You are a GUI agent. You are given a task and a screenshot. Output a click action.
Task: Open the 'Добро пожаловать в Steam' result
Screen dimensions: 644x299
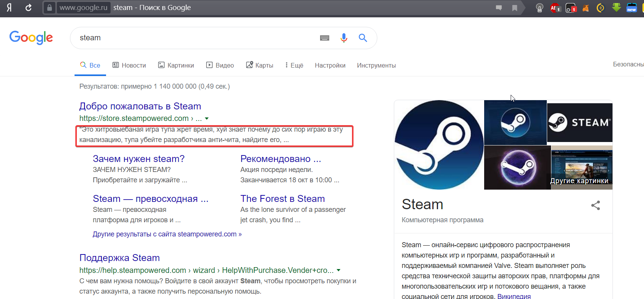[140, 106]
